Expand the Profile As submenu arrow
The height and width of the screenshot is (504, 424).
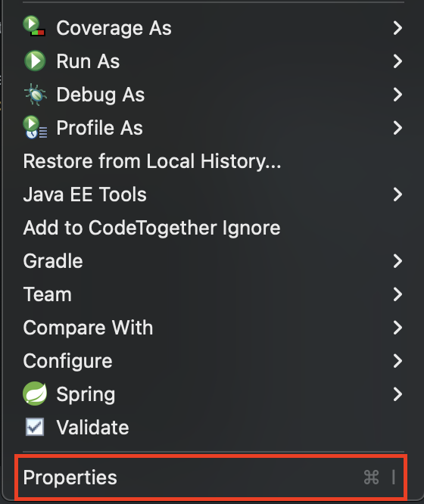pyautogui.click(x=397, y=128)
